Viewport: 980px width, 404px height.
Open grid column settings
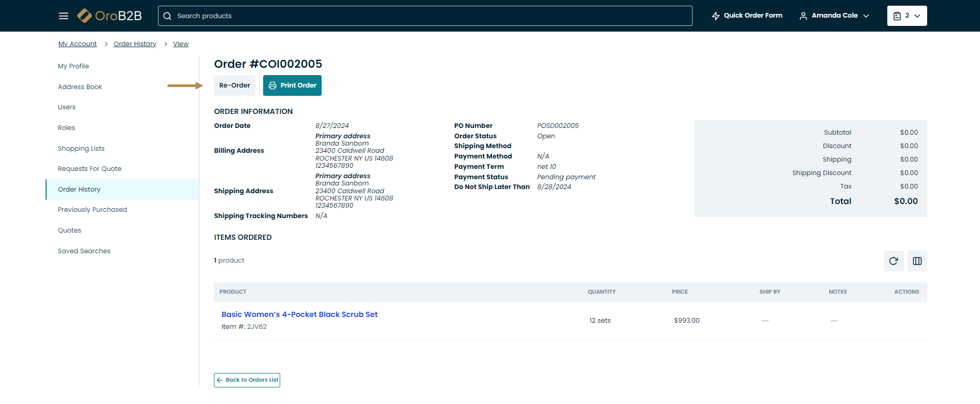[x=917, y=261]
